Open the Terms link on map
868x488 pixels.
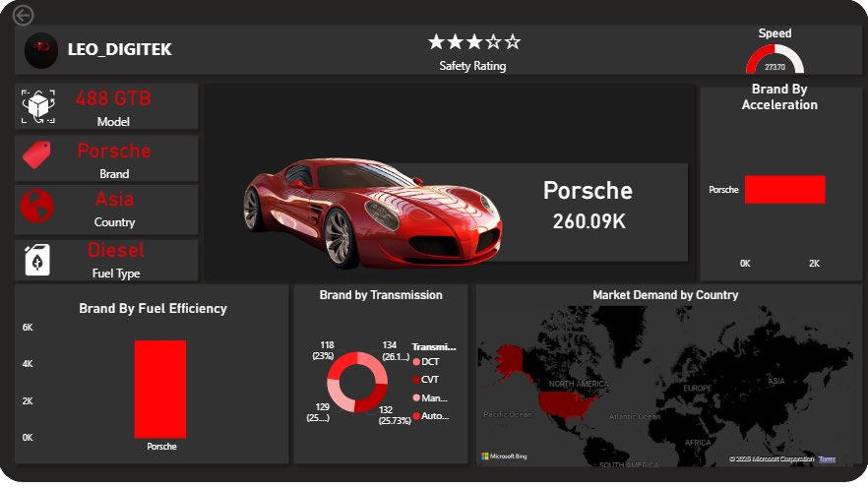click(x=827, y=459)
